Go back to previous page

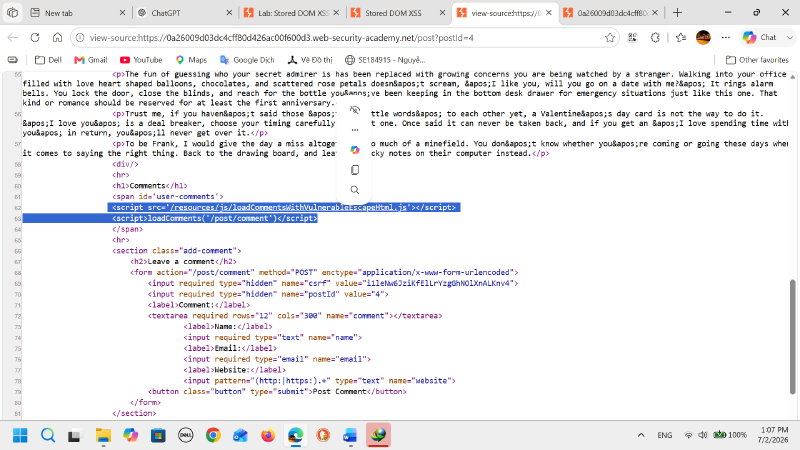(x=12, y=37)
